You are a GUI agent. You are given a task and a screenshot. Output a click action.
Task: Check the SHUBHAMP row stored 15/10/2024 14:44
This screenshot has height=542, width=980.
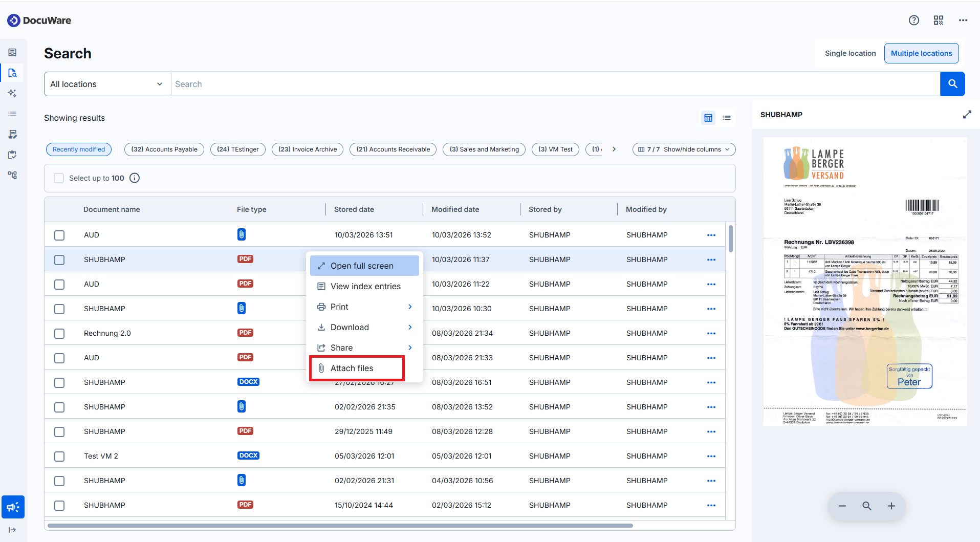[x=59, y=506]
